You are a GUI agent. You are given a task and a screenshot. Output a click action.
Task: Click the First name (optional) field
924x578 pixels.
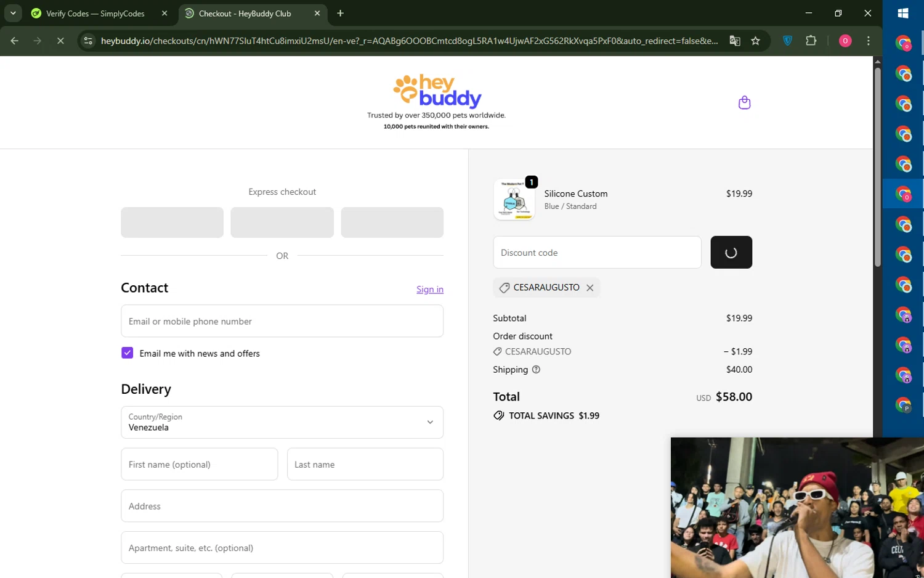click(x=200, y=464)
